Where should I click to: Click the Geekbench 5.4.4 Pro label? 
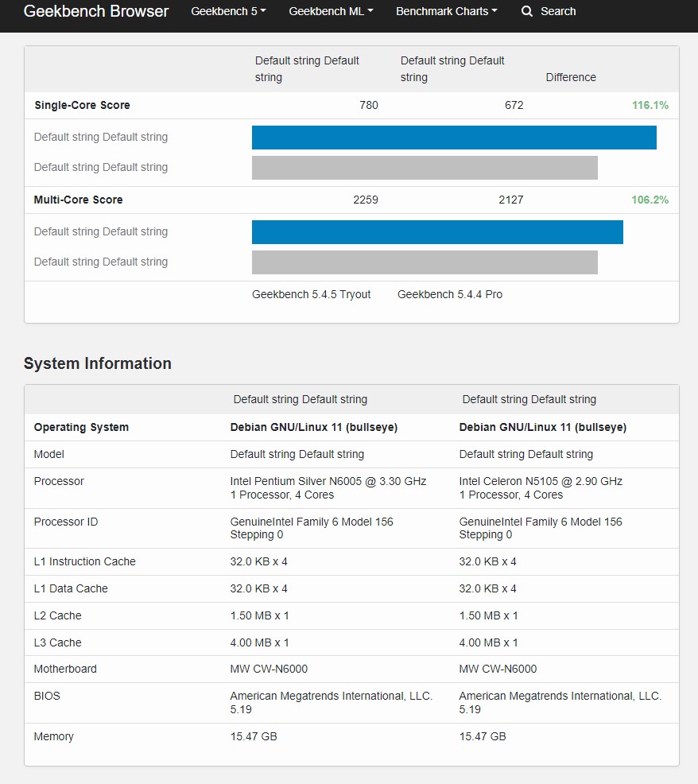[450, 294]
